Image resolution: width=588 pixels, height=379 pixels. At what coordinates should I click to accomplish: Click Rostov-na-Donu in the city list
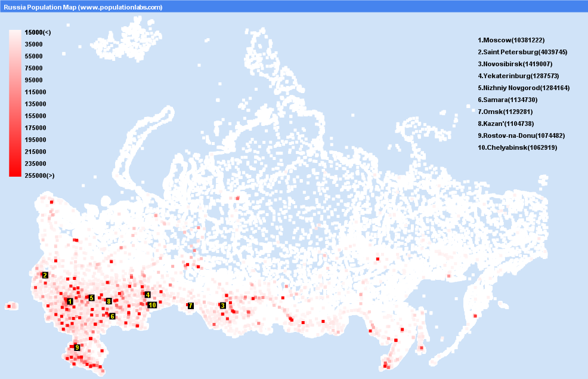(521, 135)
